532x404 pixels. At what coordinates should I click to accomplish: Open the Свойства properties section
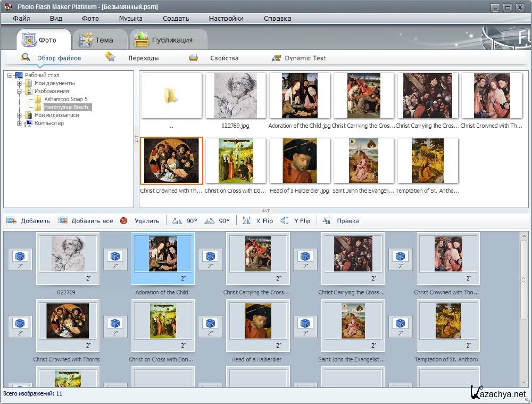(x=224, y=58)
